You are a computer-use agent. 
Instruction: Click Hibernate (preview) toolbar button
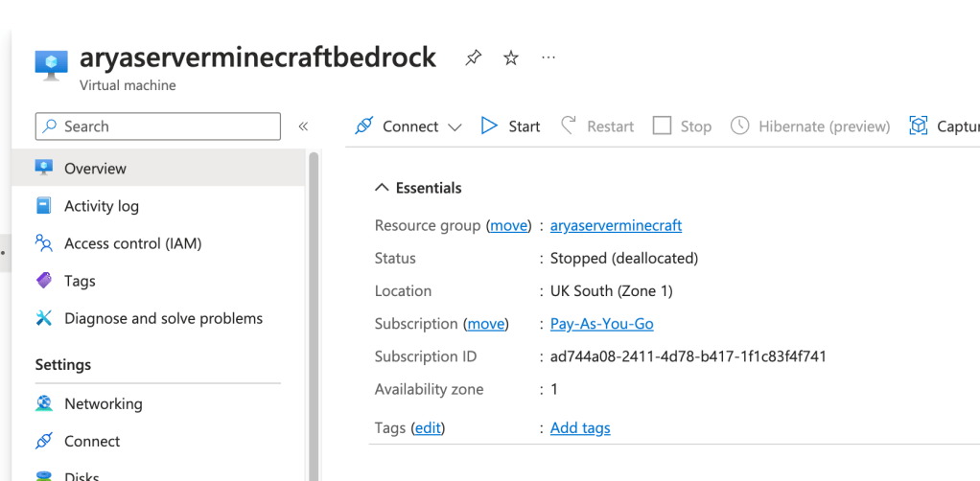(x=810, y=126)
